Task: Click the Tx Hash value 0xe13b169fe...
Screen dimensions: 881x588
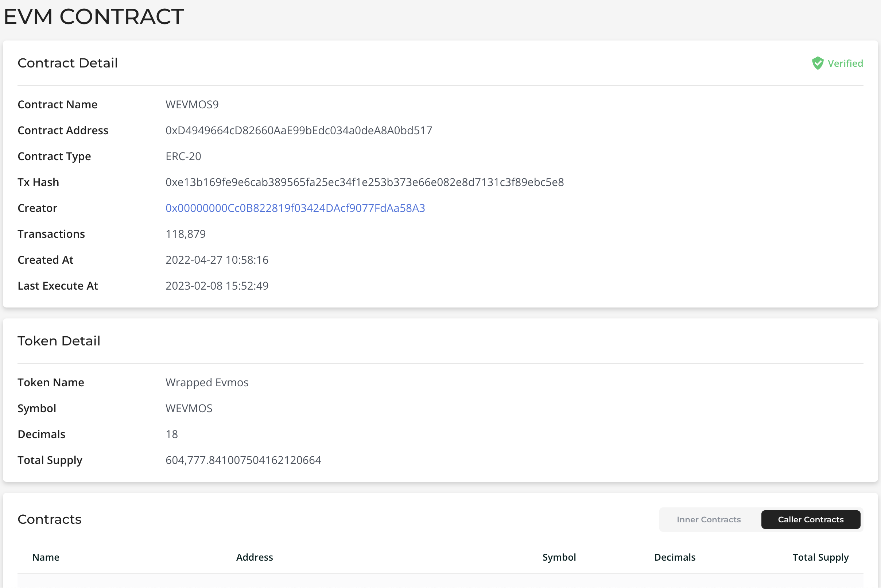Action: point(365,182)
